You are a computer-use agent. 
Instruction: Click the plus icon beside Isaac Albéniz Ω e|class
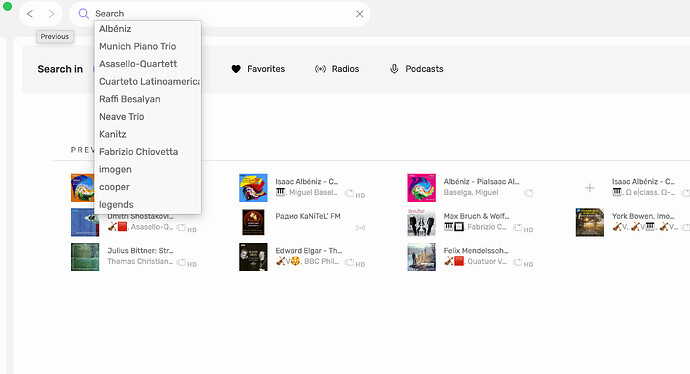(590, 188)
